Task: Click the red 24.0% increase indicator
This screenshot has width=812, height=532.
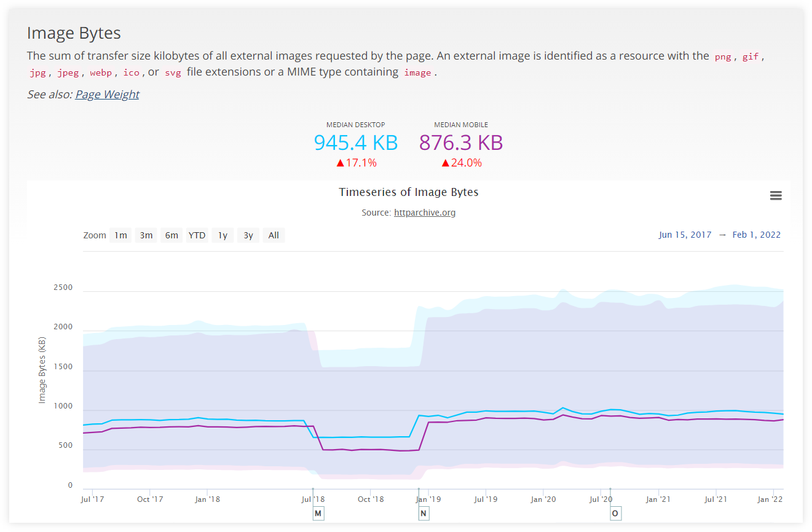Action: (x=461, y=163)
